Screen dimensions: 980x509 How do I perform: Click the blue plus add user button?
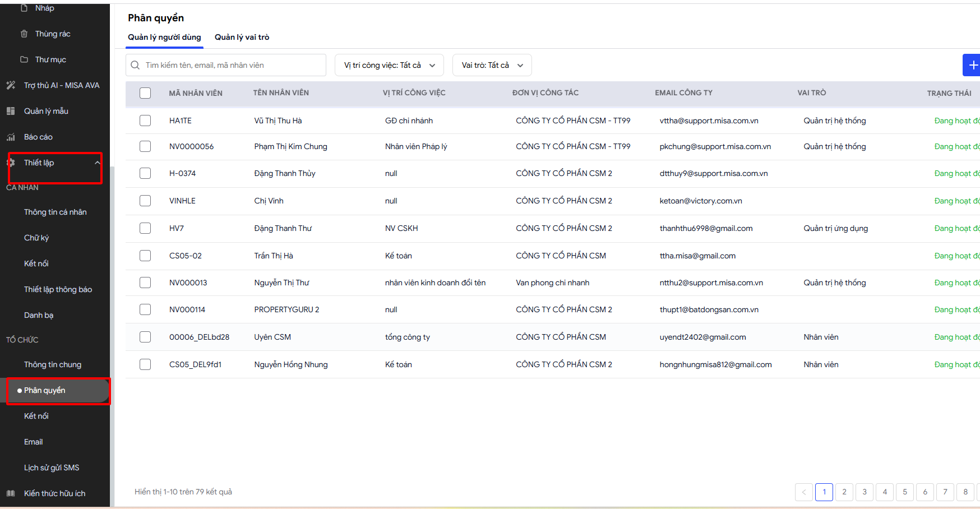972,65
